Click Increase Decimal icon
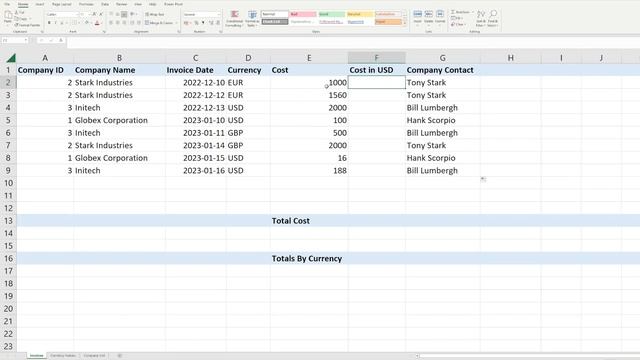The width and height of the screenshot is (640, 360). (x=211, y=23)
